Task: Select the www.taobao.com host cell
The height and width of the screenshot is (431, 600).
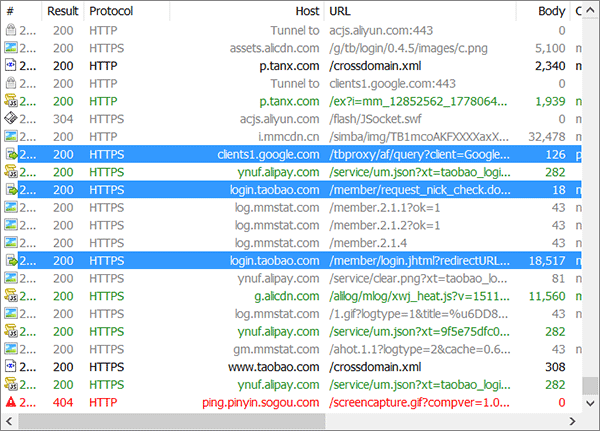Action: tap(274, 367)
